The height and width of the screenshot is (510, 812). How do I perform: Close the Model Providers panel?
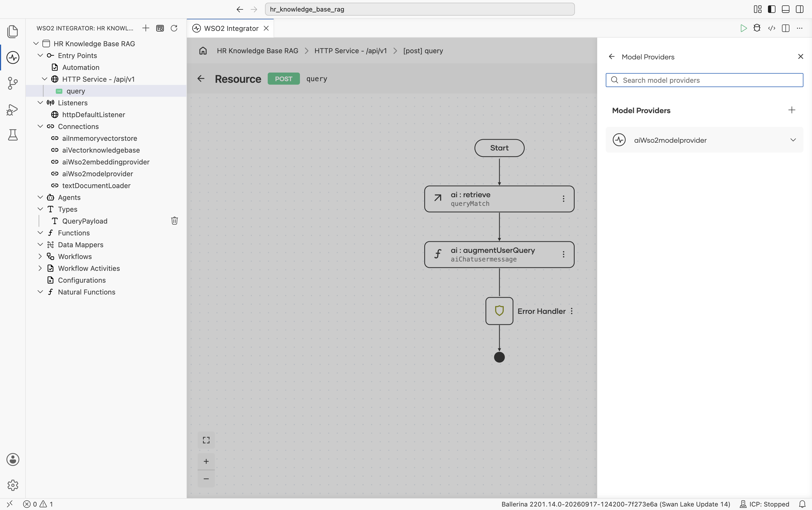pos(800,57)
